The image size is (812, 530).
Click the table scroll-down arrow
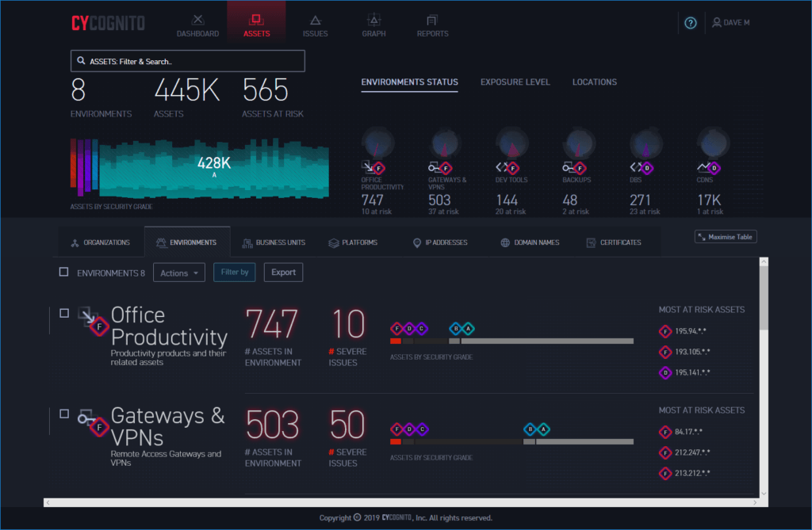[x=764, y=494]
